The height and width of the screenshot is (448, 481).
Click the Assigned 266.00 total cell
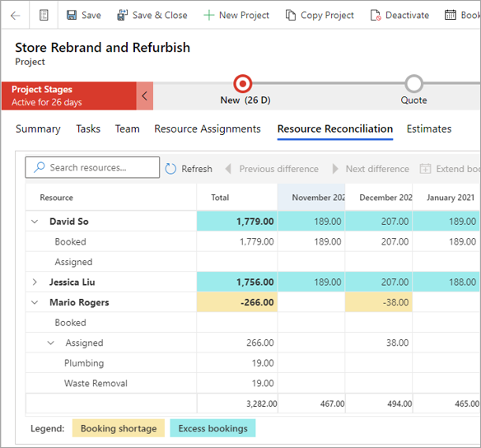(237, 343)
